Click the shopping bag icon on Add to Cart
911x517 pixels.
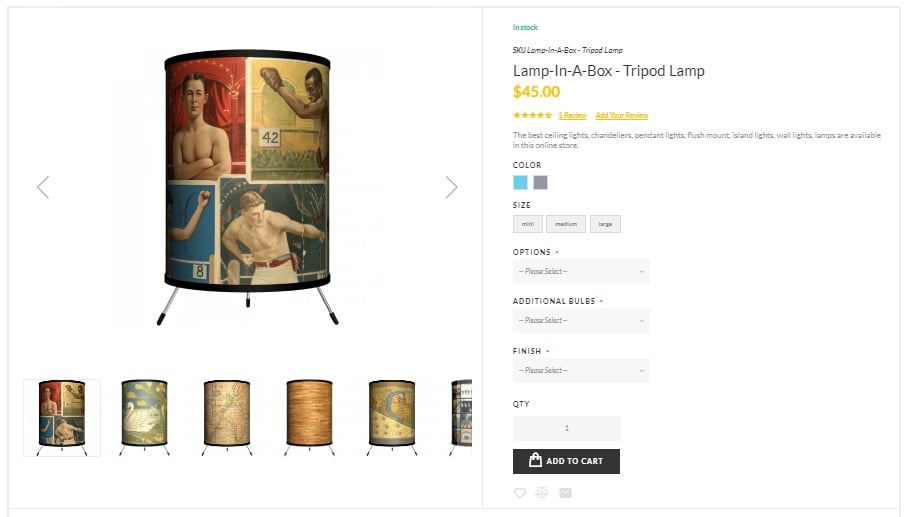coord(535,460)
